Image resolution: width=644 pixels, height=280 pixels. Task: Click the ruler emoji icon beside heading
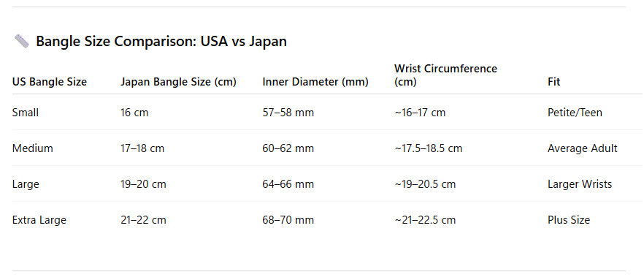pyautogui.click(x=22, y=42)
